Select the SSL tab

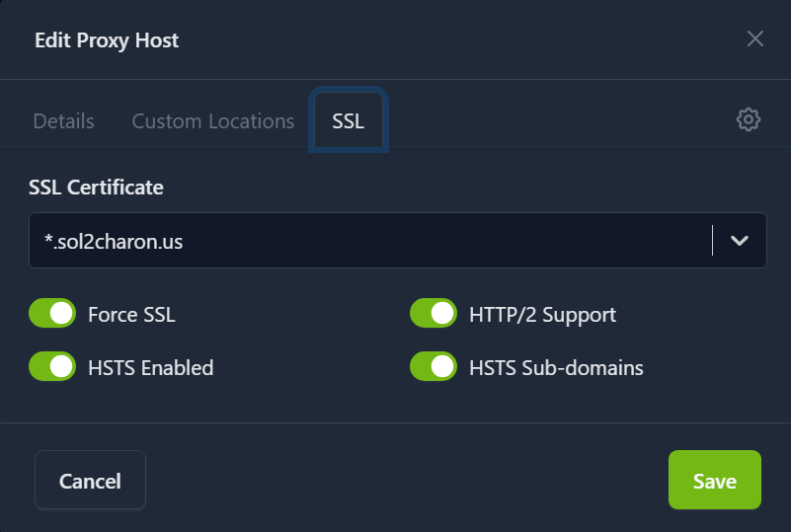point(348,121)
